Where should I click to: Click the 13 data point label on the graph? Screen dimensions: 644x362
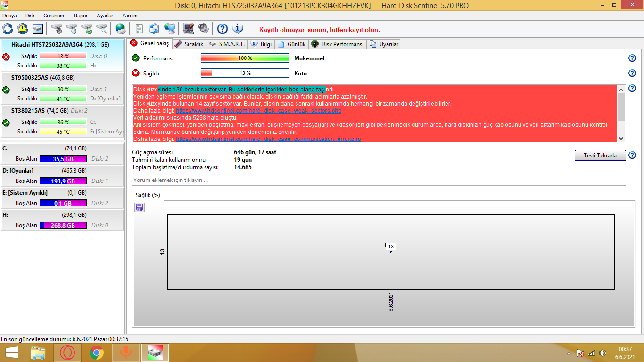click(x=390, y=247)
